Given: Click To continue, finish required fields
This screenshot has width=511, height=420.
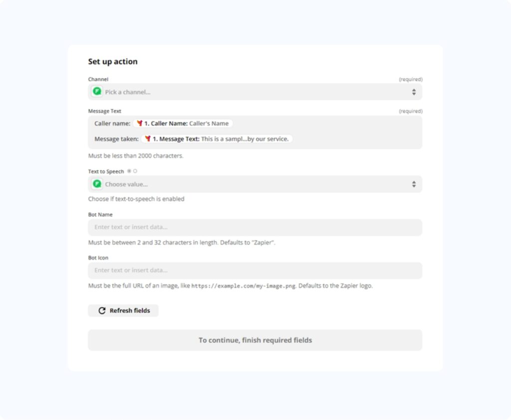Looking at the screenshot, I should pos(255,340).
